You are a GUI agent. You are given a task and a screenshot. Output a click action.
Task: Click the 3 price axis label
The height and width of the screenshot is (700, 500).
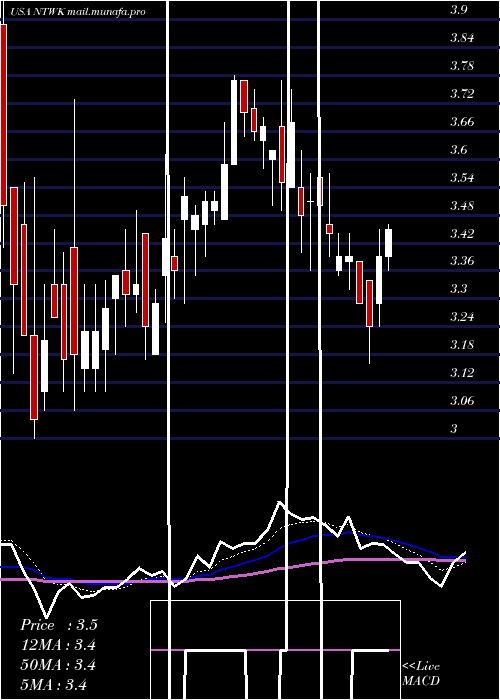point(454,429)
